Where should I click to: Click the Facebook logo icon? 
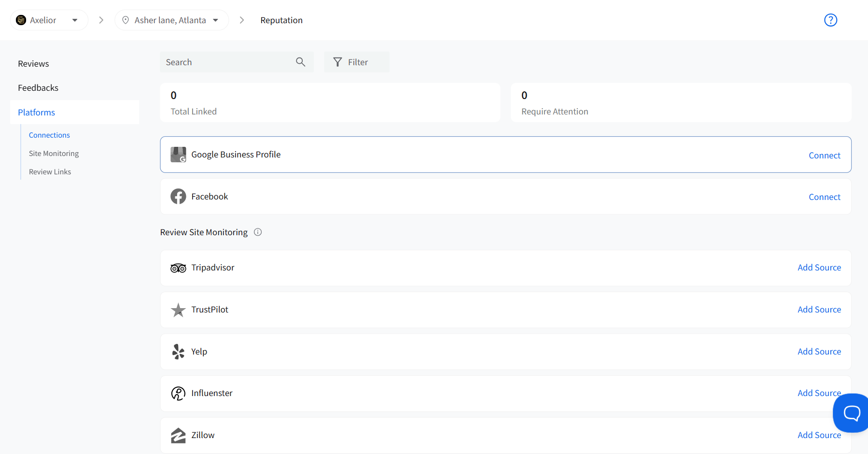click(178, 197)
